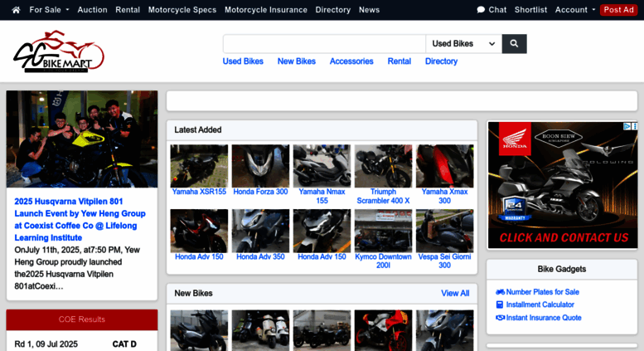Open the Honda Forza 300 listing link
Viewport: 644px width, 351px height.
260,192
